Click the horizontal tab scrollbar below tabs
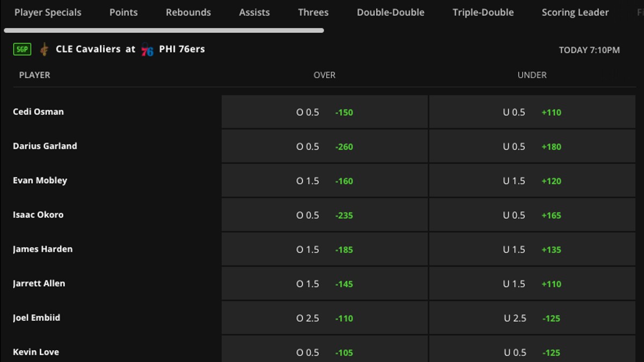The height and width of the screenshot is (362, 644). point(164,31)
